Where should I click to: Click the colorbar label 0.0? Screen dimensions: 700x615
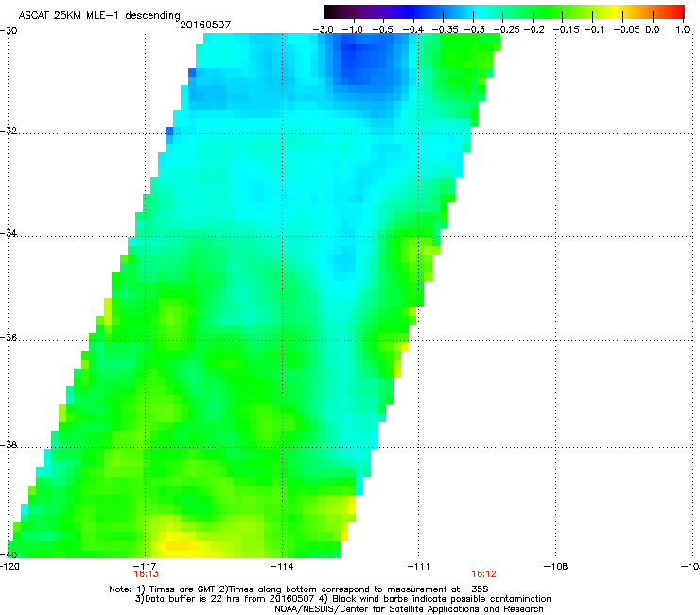[653, 30]
